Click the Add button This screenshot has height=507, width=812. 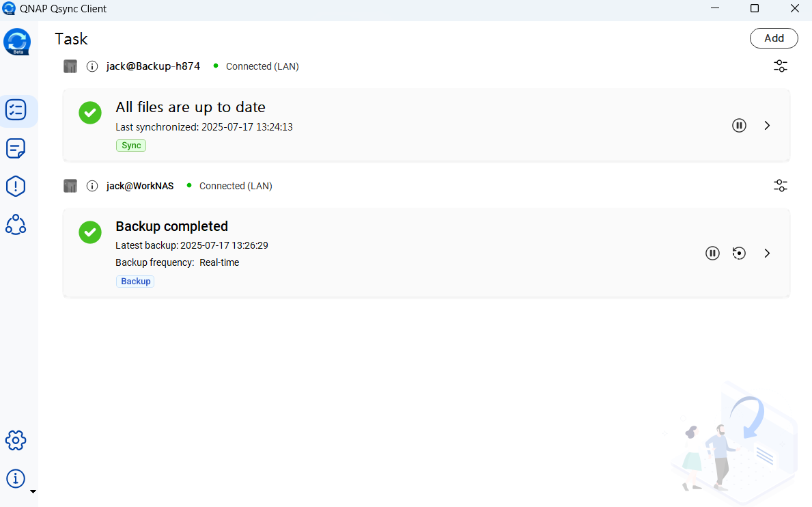pos(774,38)
